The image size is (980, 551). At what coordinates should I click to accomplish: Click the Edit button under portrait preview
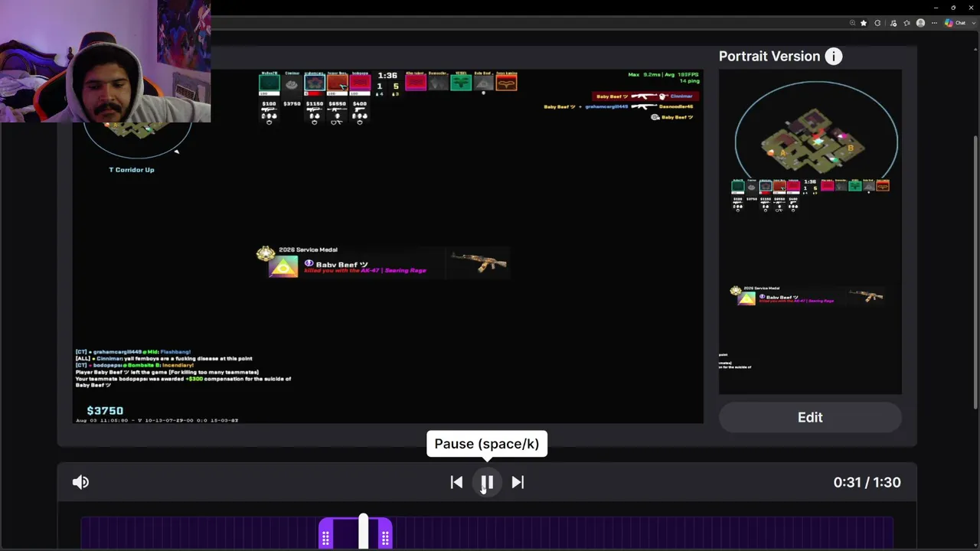[810, 417]
